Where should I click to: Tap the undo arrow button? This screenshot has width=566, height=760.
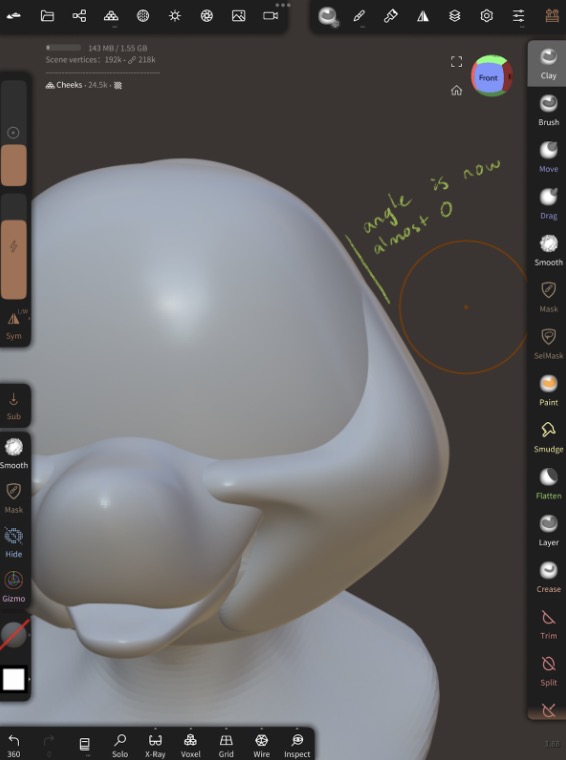14,744
